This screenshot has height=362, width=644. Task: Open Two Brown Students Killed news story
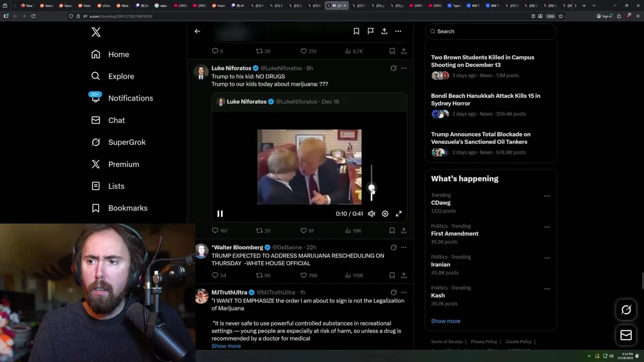coord(491,66)
